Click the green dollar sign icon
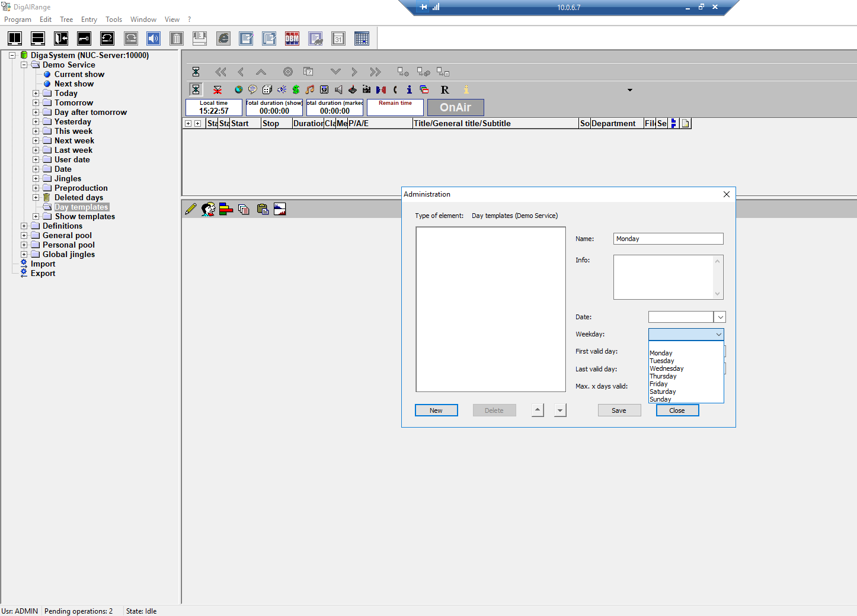Image resolution: width=857 pixels, height=616 pixels. pos(296,89)
